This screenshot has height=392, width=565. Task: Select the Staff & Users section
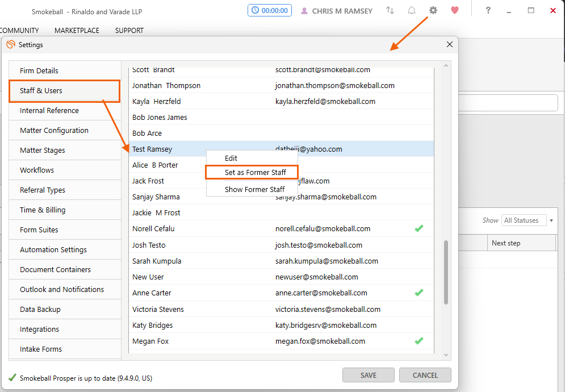click(65, 91)
